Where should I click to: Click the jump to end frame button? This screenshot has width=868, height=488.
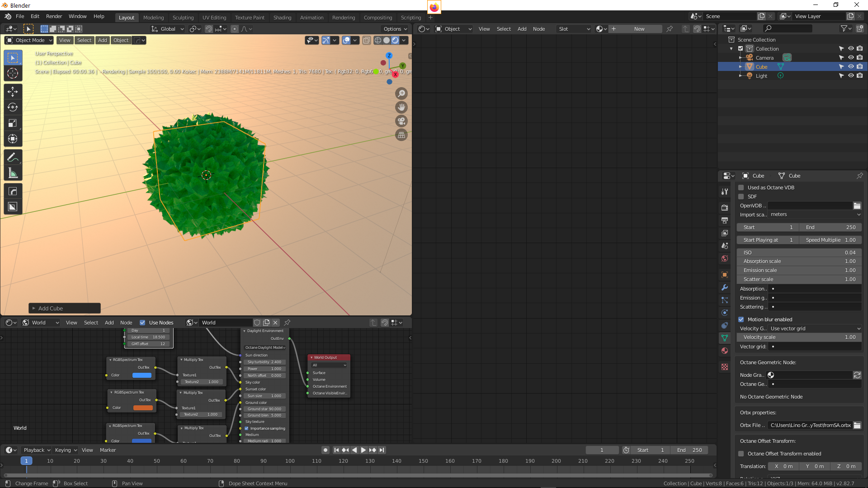pyautogui.click(x=382, y=450)
